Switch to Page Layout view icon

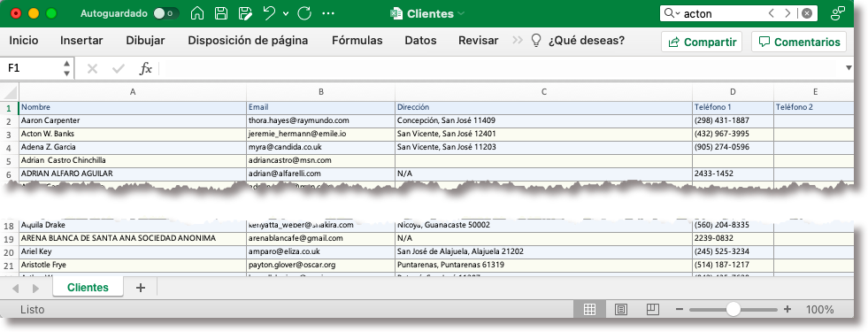pyautogui.click(x=621, y=309)
